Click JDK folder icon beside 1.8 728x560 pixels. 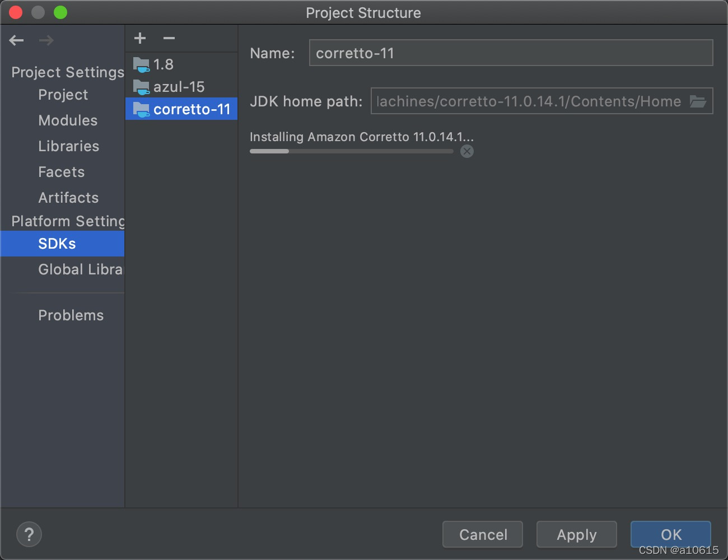coord(141,65)
